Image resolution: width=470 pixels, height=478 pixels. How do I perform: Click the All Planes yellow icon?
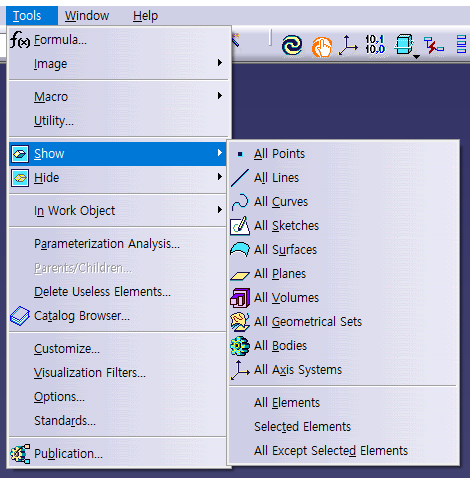point(240,275)
